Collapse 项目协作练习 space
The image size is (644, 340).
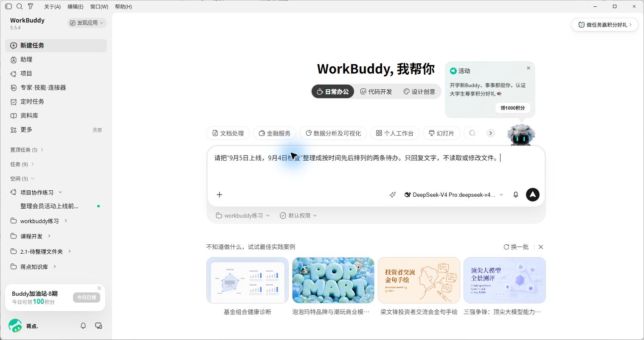60,193
